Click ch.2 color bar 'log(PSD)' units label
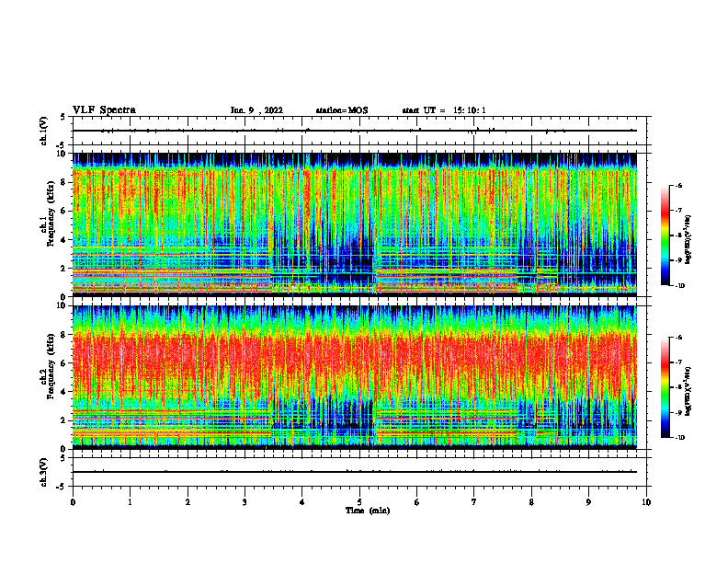728x563 pixels. coord(688,392)
